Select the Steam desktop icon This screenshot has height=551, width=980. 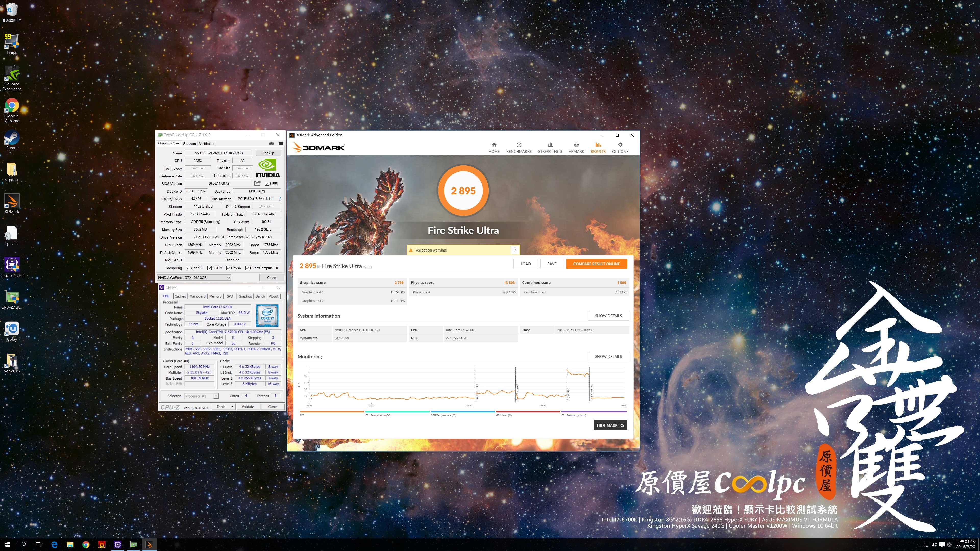pos(12,140)
